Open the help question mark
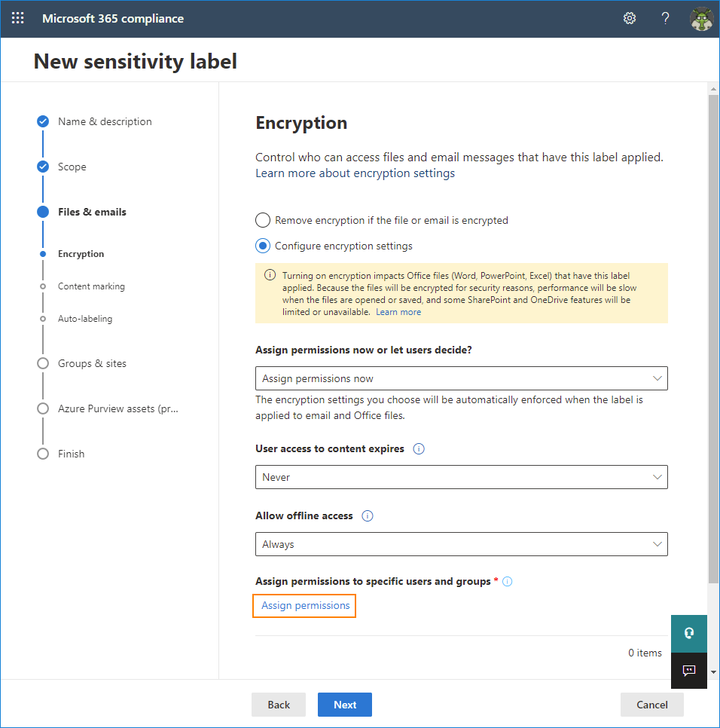Image resolution: width=720 pixels, height=728 pixels. pos(665,18)
